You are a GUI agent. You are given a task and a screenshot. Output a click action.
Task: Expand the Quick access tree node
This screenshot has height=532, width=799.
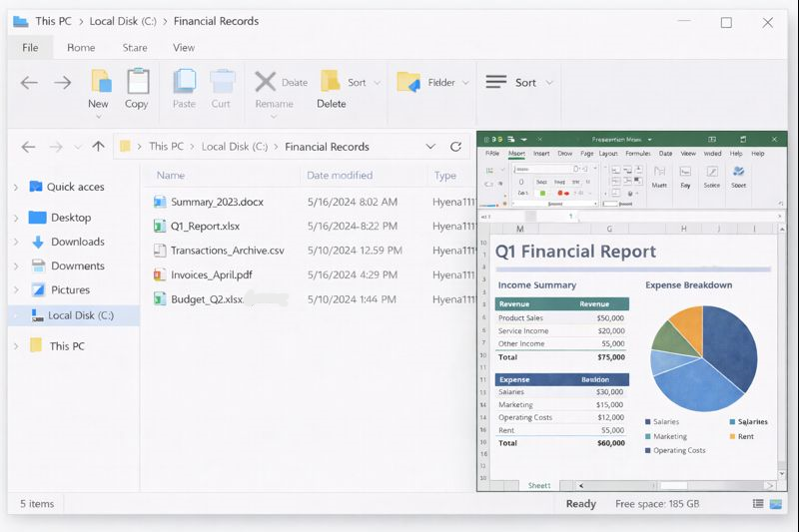click(x=16, y=187)
